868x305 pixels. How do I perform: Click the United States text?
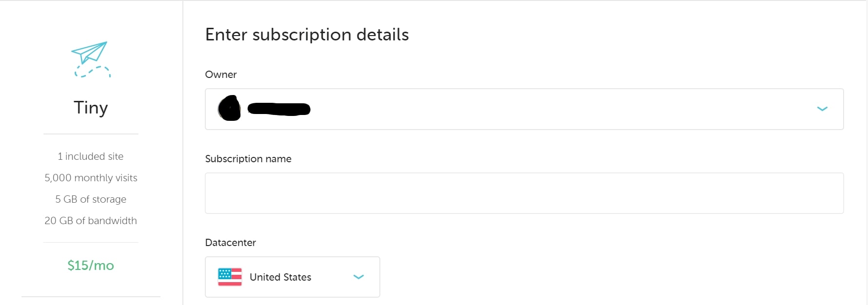coord(280,277)
